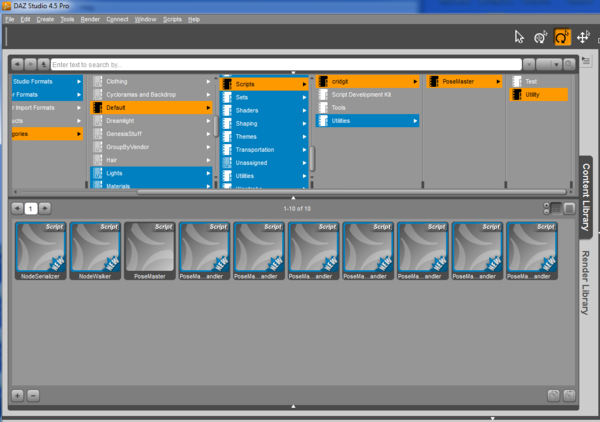Activate the Translate move tool
600x422 pixels.
point(583,37)
